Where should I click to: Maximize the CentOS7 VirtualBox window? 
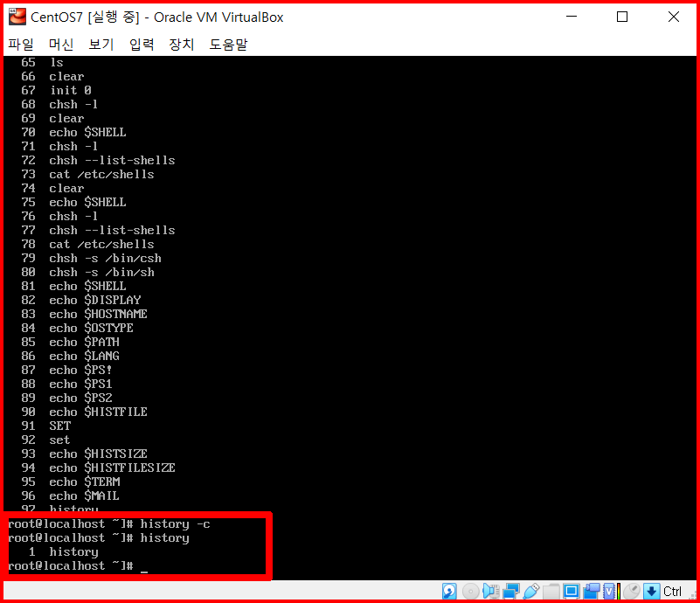622,17
